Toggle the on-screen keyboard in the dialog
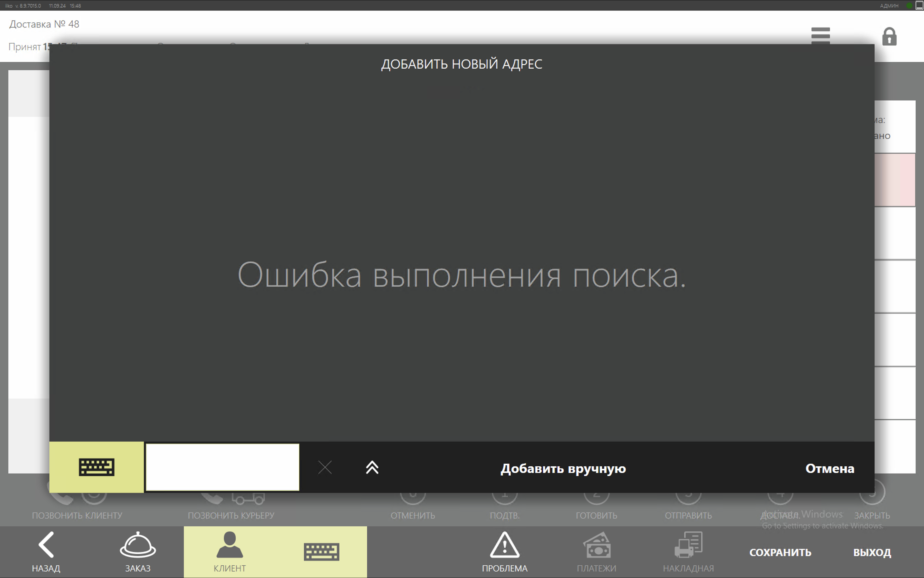Viewport: 924px width, 578px height. click(96, 467)
